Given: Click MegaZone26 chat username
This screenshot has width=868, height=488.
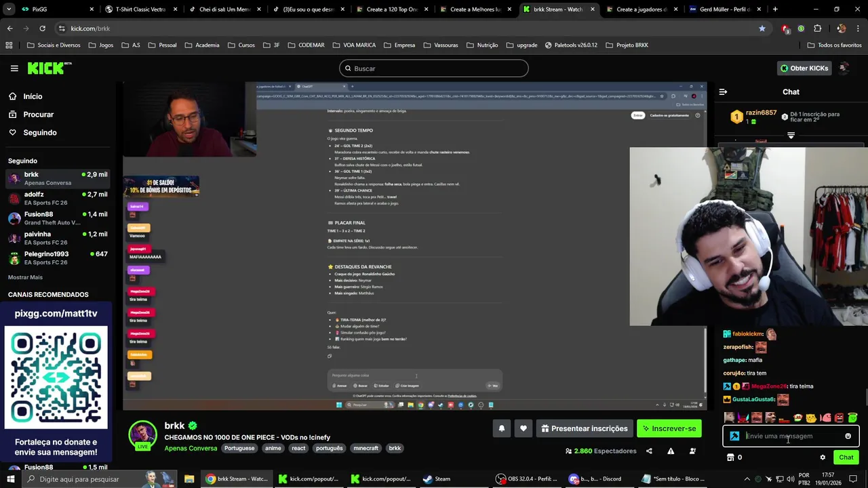Looking at the screenshot, I should pos(769,386).
